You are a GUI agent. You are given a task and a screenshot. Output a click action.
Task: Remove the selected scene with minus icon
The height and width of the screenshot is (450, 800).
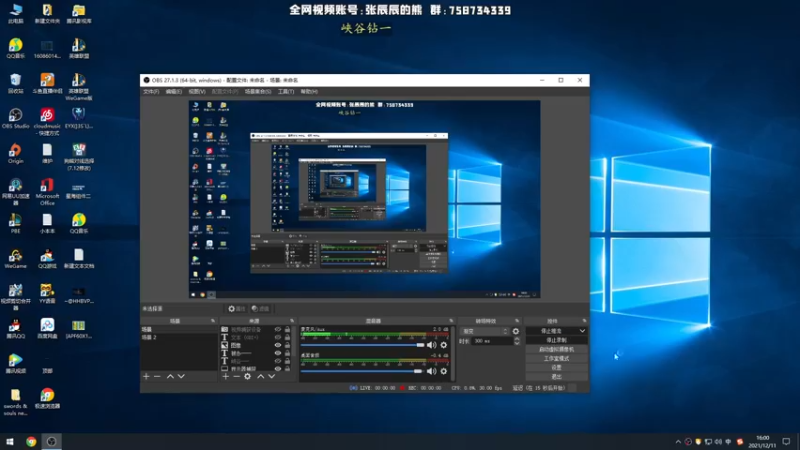pos(157,377)
